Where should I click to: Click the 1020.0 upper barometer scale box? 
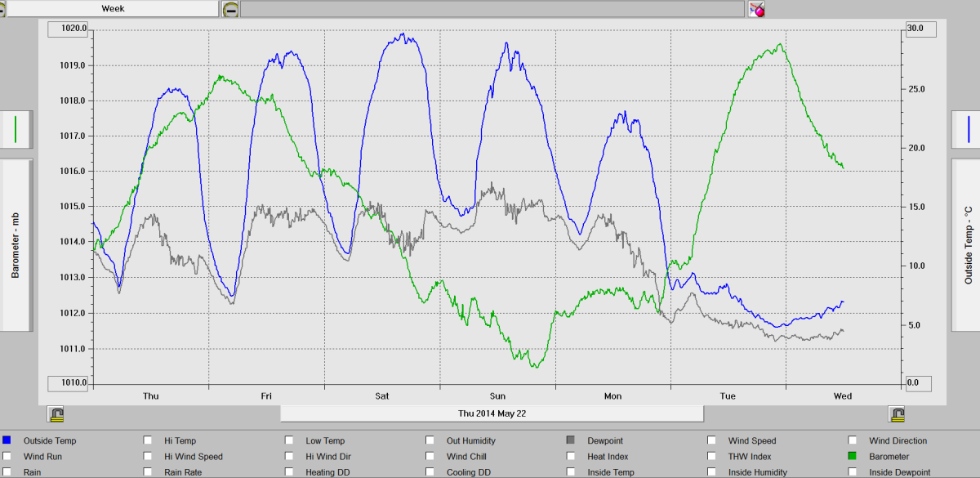69,29
